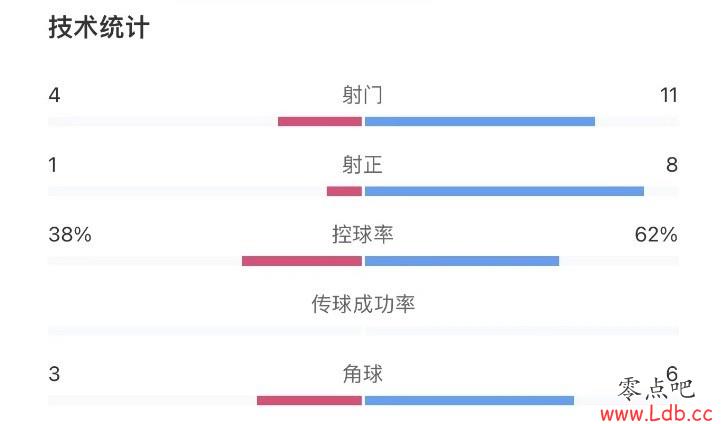Click the blue 射正 bar
This screenshot has width=722, height=424.
pos(504,191)
